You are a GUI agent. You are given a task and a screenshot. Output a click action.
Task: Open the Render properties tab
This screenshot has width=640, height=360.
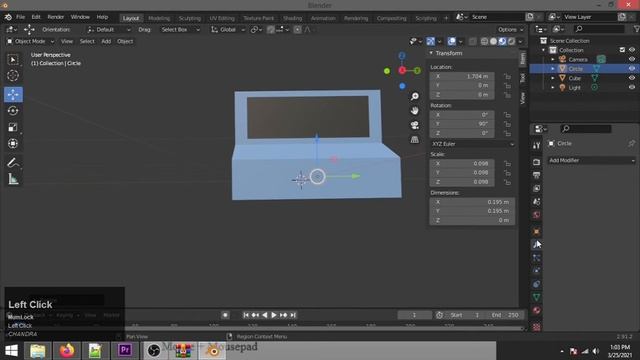pyautogui.click(x=536, y=162)
